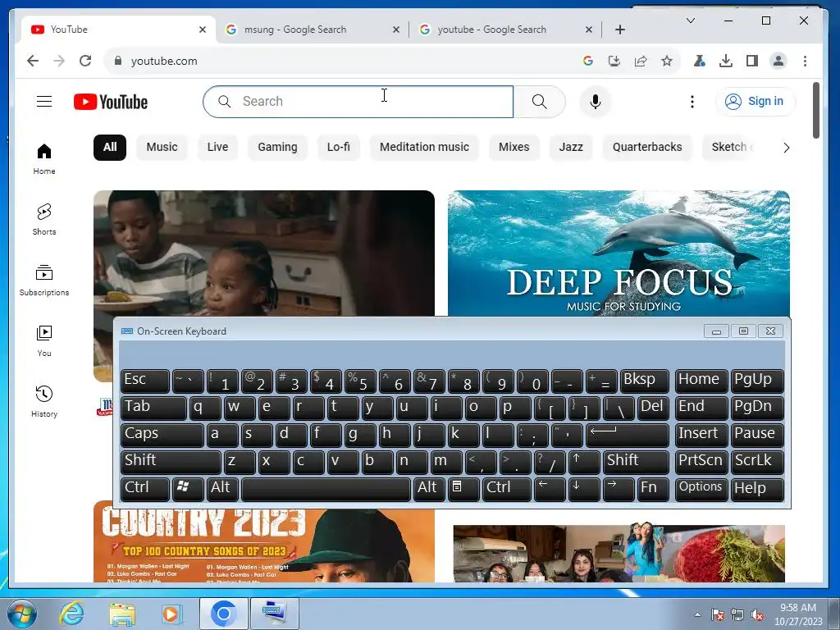
Task: Go back with browser back arrow
Action: pos(33,61)
